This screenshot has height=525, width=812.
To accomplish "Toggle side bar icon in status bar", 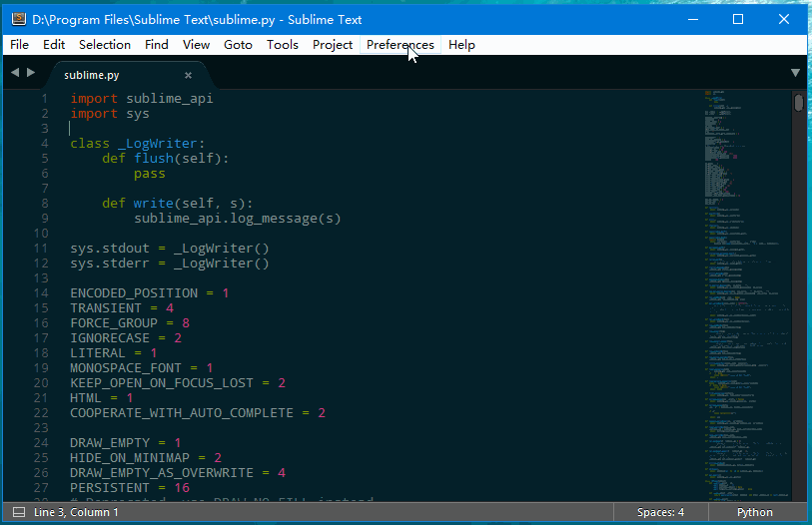I will [x=19, y=512].
